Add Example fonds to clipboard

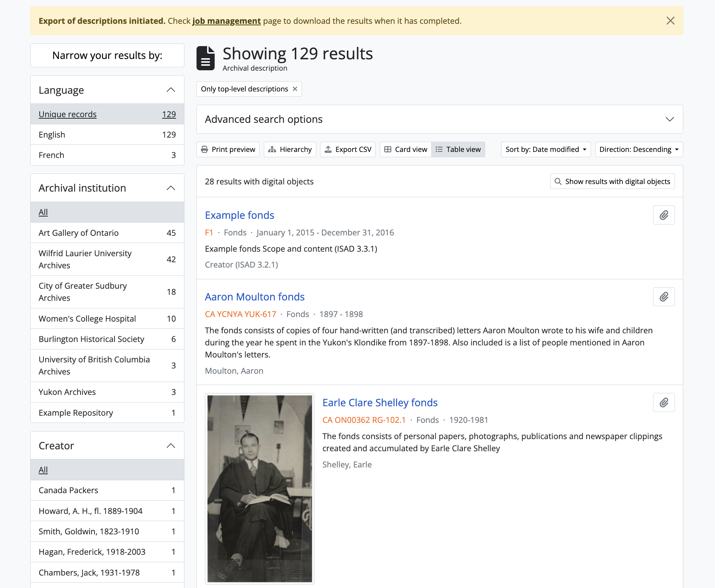point(664,215)
